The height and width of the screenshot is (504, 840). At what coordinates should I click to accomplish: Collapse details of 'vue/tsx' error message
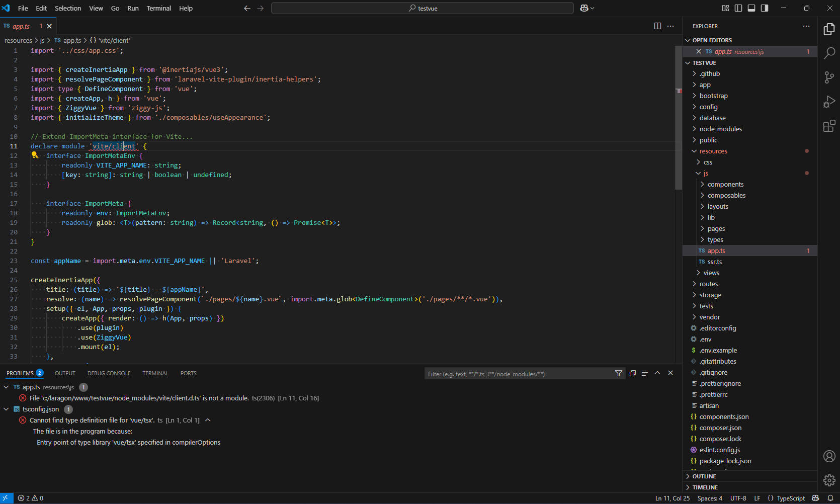tap(208, 420)
